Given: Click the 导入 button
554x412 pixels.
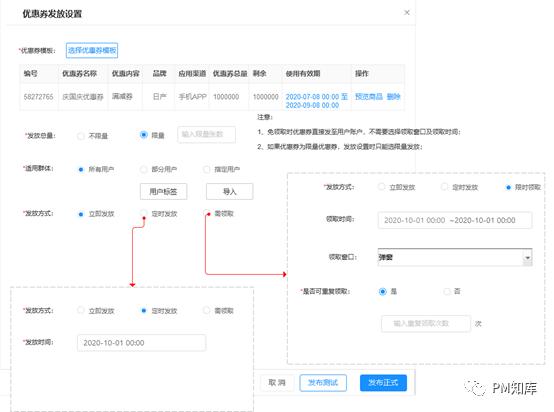Looking at the screenshot, I should pyautogui.click(x=230, y=192).
